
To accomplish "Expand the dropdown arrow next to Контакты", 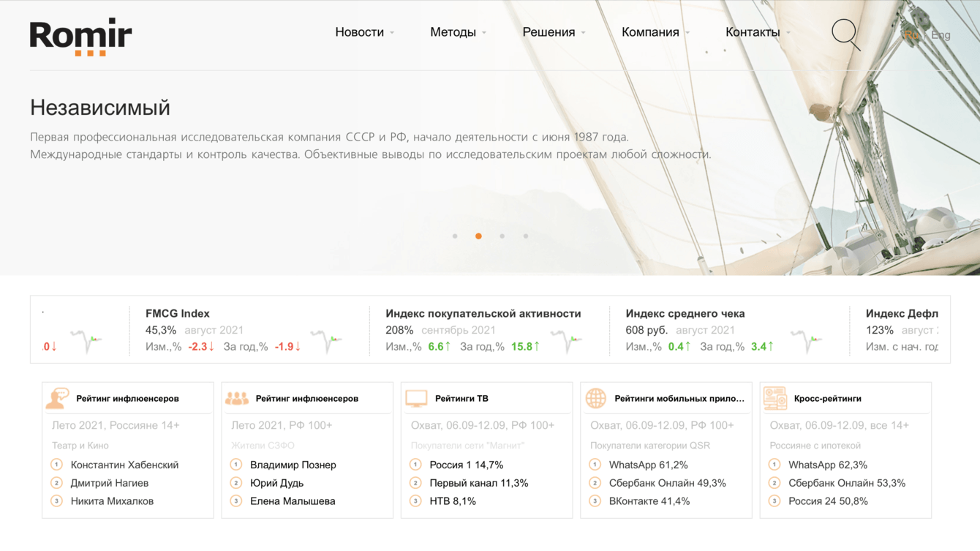I will (x=788, y=33).
